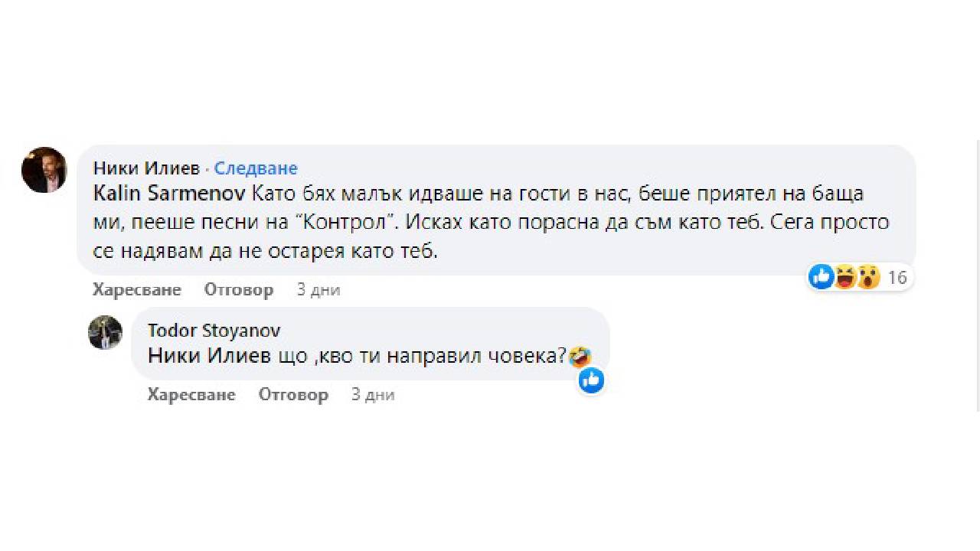This screenshot has width=980, height=551.
Task: Open Todor Stoyanov's profile picture
Action: [x=105, y=333]
